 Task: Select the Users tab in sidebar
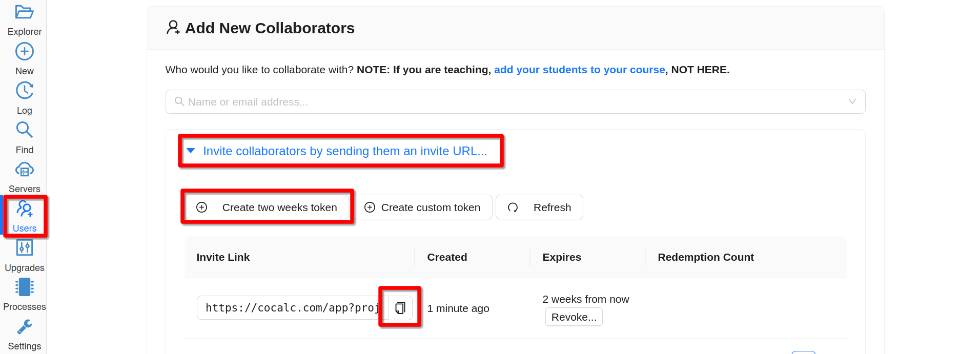(24, 216)
